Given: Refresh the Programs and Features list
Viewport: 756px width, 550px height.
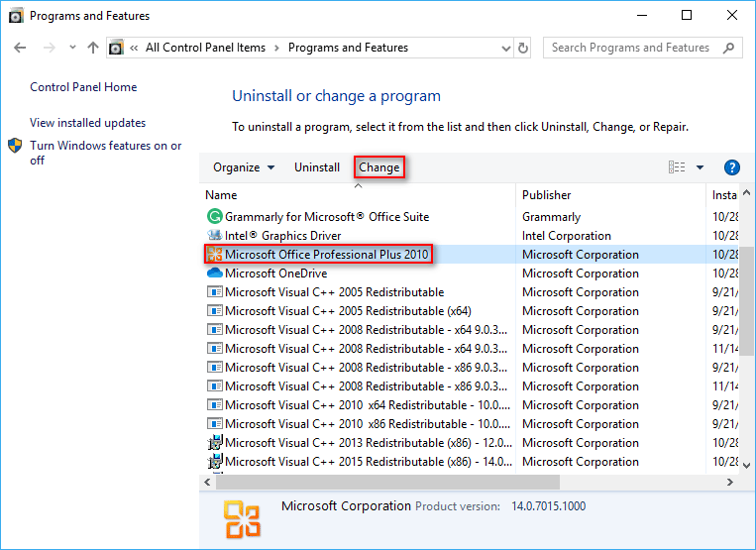Looking at the screenshot, I should pos(523,48).
